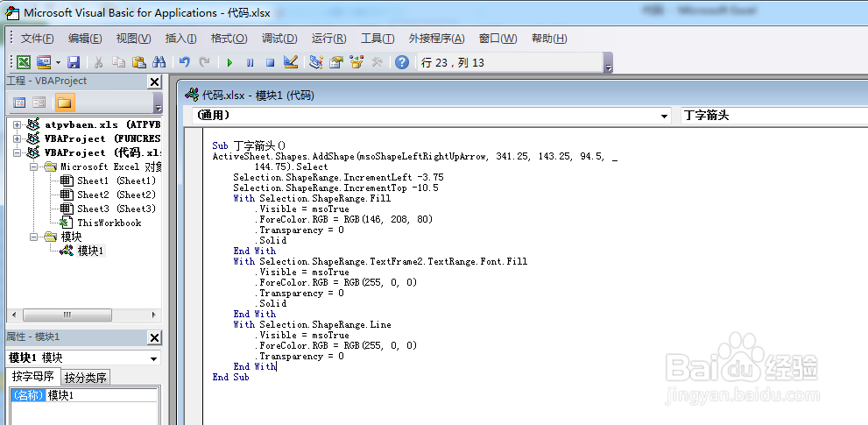Open the 调试(D) menu
This screenshot has width=868, height=425.
click(279, 39)
